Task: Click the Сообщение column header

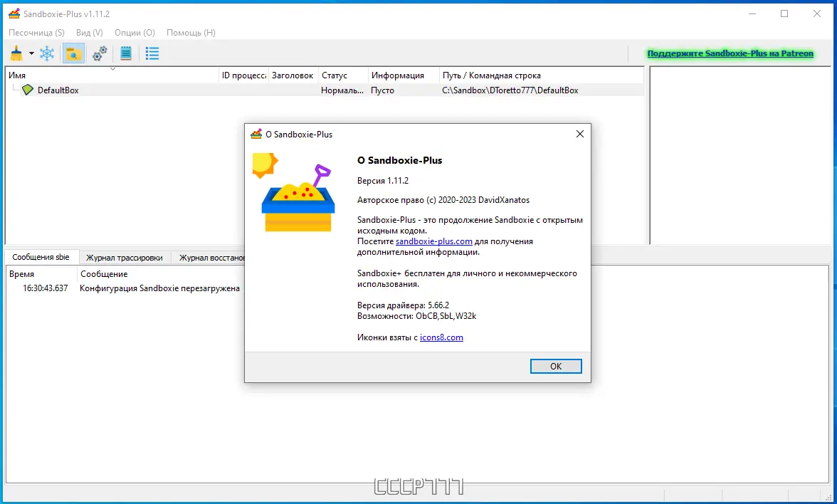Action: (160, 274)
